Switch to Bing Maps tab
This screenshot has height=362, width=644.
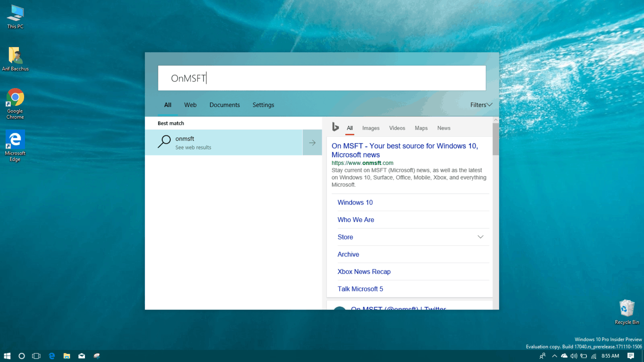coord(421,128)
